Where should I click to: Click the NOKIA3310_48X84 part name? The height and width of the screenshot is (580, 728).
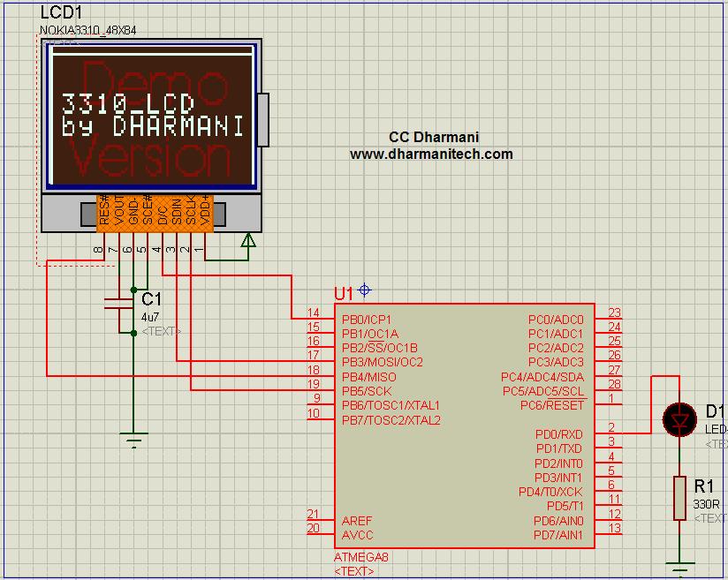pyautogui.click(x=87, y=31)
